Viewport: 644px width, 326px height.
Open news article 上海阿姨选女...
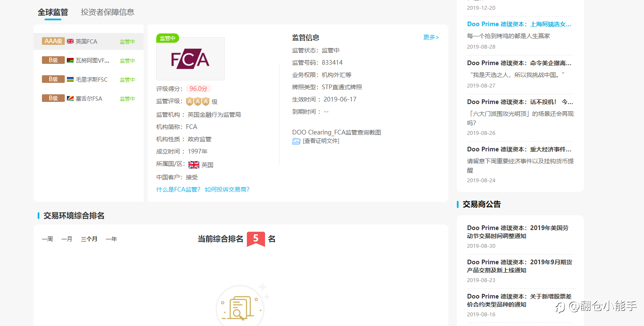519,24
